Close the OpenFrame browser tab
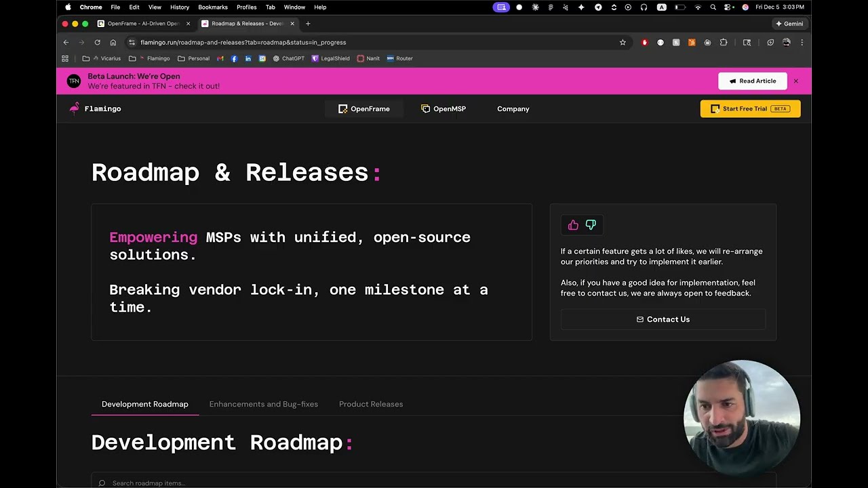868x488 pixels. 188,24
